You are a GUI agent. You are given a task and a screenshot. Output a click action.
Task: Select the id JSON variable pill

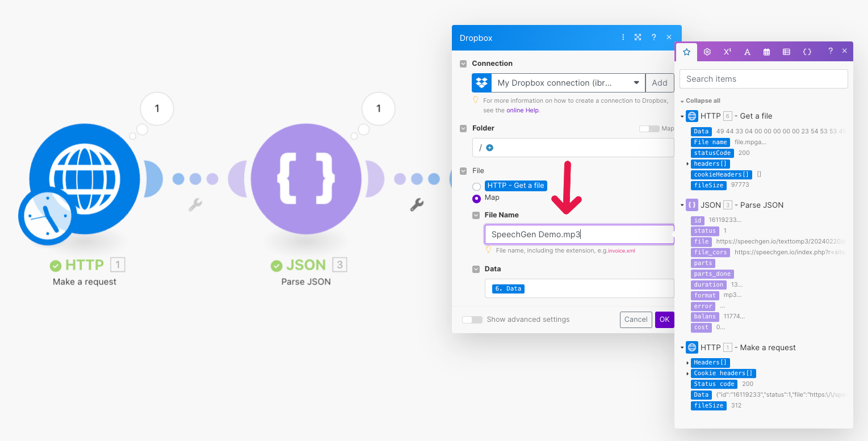(x=698, y=220)
